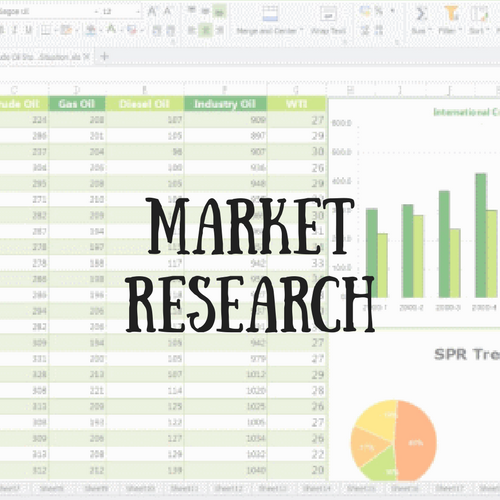
Task: Select column D header
Action: pyautogui.click(x=77, y=90)
